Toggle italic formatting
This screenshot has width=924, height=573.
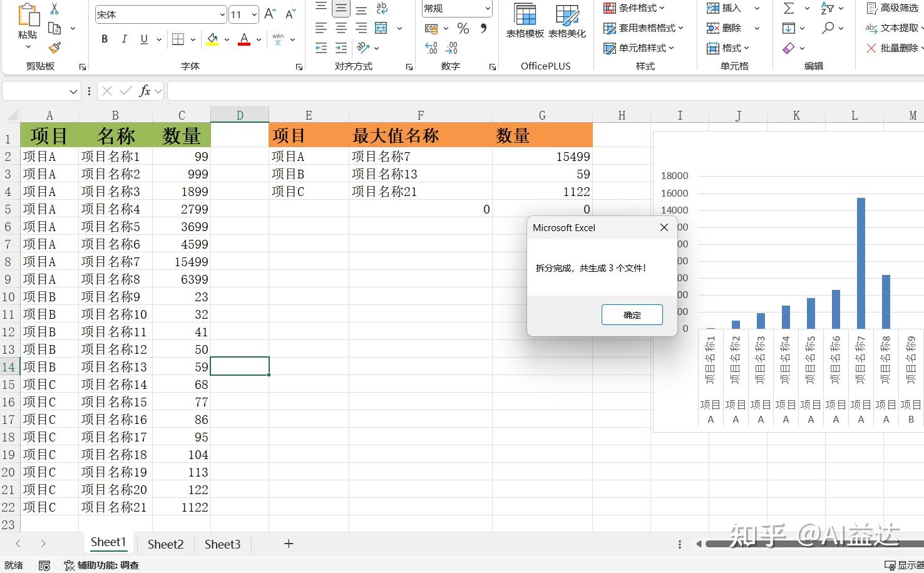(124, 39)
